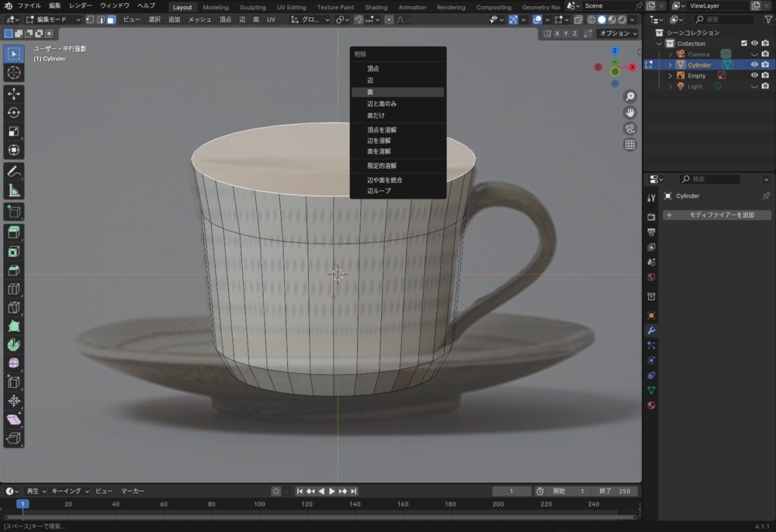Click the red X axis gizmo
Image resolution: width=776 pixels, height=532 pixels.
[632, 67]
